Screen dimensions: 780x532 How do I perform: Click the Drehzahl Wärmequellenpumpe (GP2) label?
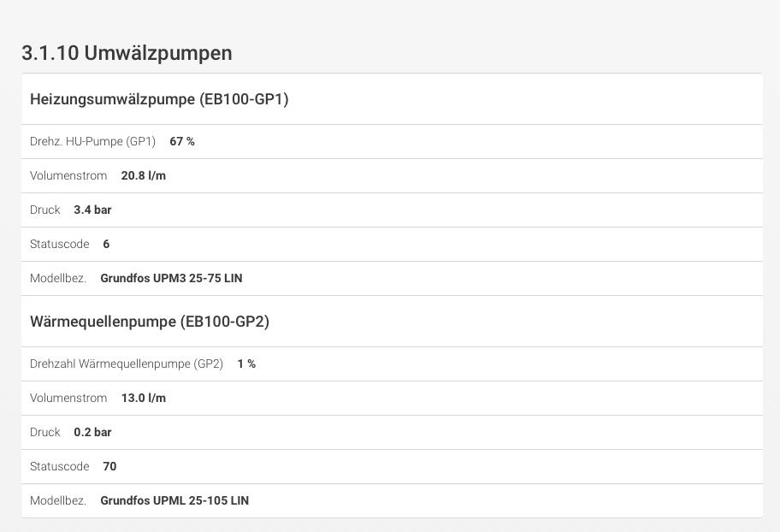click(127, 364)
